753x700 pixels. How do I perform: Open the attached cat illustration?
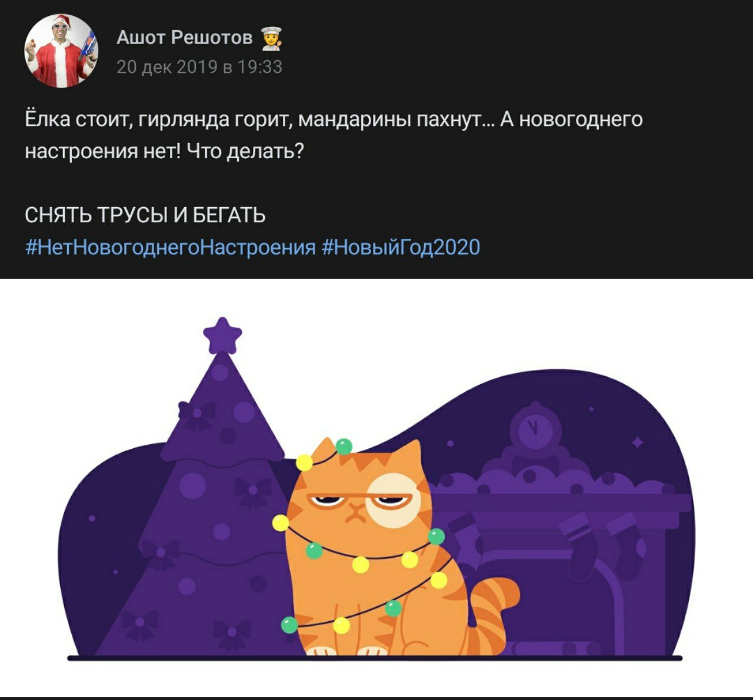(376, 486)
